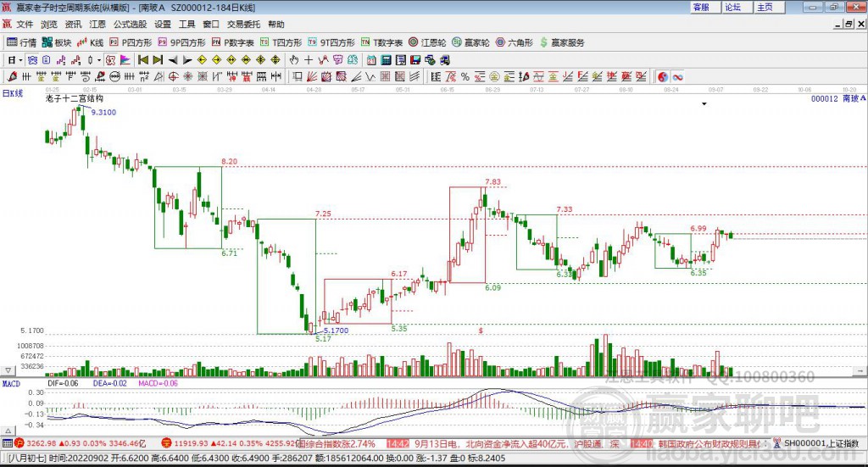Screen dimensions: 868x467
Task: Click the 主页 homepage button
Action: coord(770,7)
